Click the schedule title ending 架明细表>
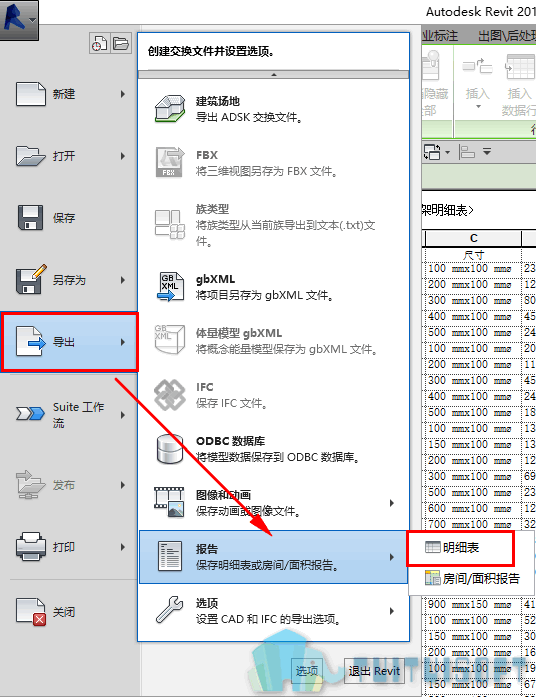This screenshot has width=536, height=697. click(x=448, y=210)
